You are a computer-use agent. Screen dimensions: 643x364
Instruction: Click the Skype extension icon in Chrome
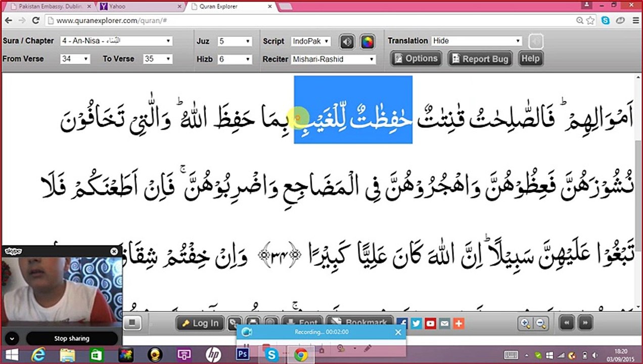606,21
